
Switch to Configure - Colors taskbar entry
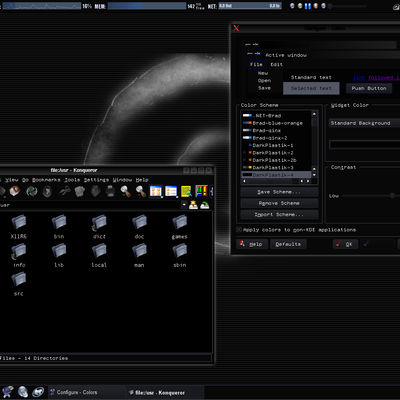tap(87, 392)
